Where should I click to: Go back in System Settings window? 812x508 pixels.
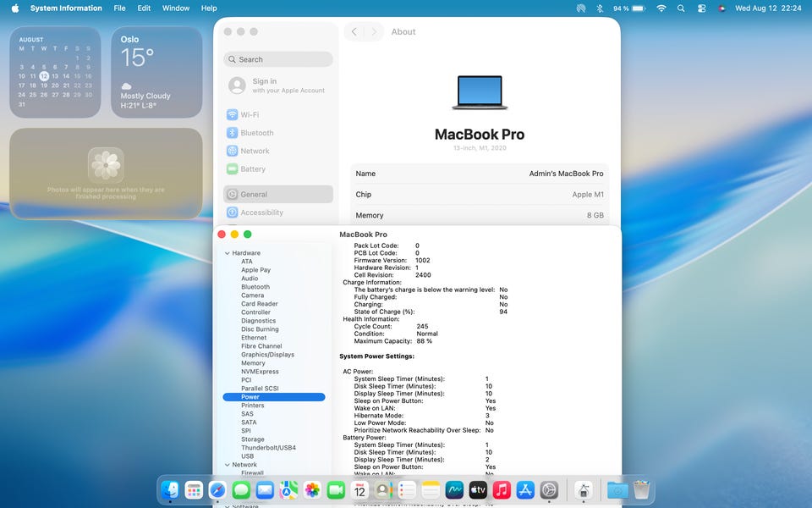click(354, 31)
